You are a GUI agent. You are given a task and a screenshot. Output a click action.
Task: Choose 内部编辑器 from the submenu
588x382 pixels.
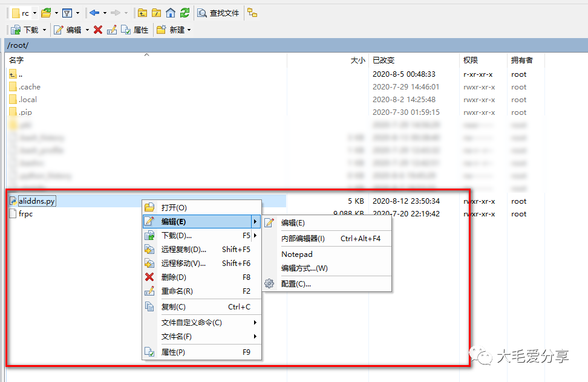pos(302,238)
